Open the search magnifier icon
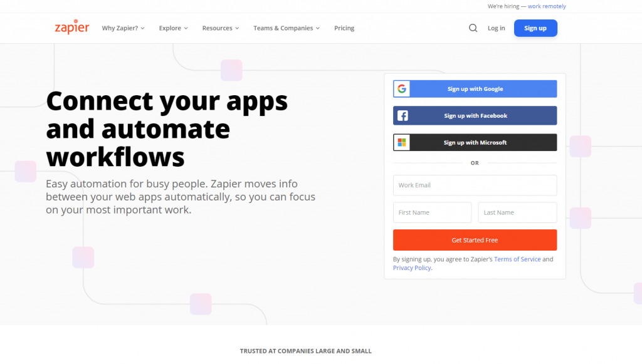The image size is (642, 364). click(x=473, y=28)
